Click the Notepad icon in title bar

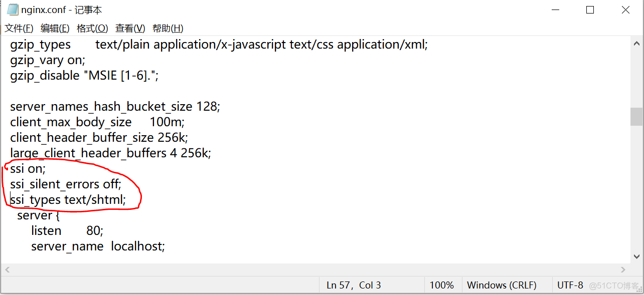[13, 10]
